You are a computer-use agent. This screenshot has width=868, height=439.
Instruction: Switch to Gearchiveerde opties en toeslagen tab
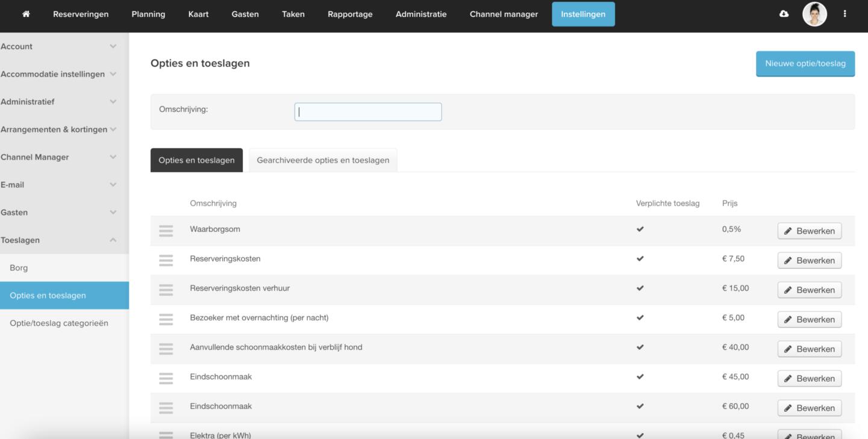pyautogui.click(x=323, y=160)
